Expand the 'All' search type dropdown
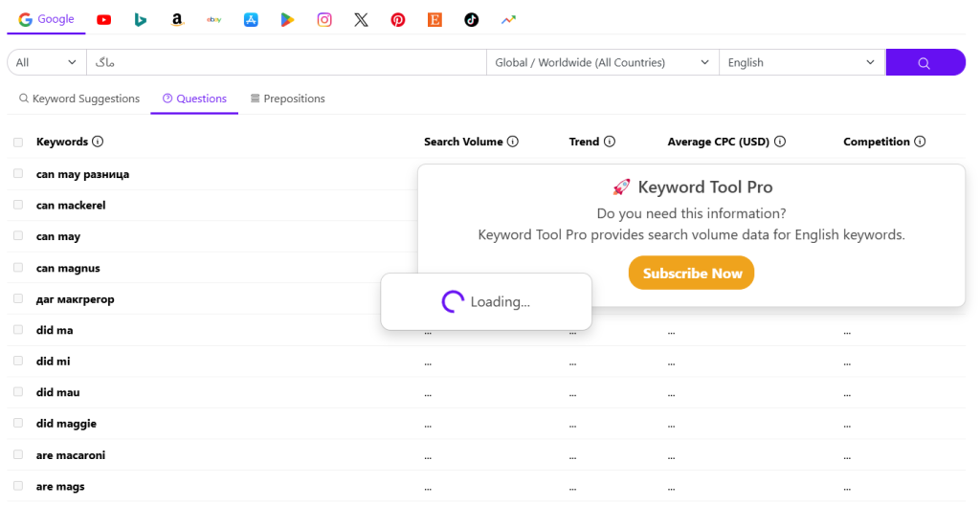The image size is (980, 505). [x=47, y=62]
